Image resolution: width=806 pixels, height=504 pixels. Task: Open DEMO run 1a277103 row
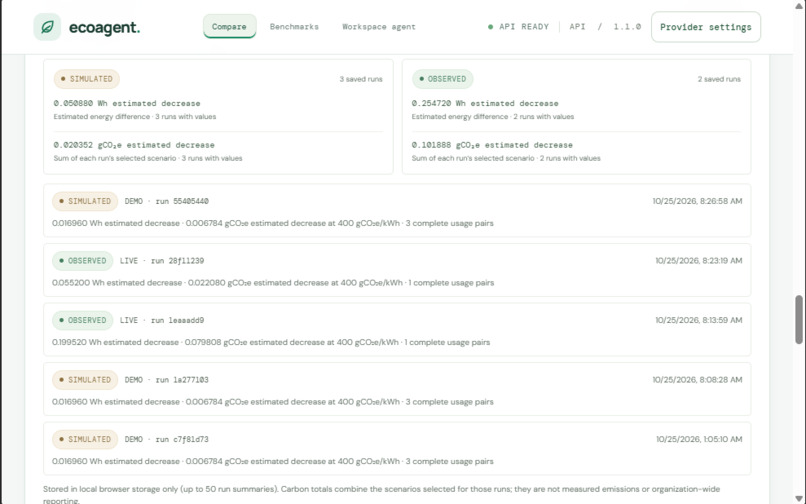(397, 389)
